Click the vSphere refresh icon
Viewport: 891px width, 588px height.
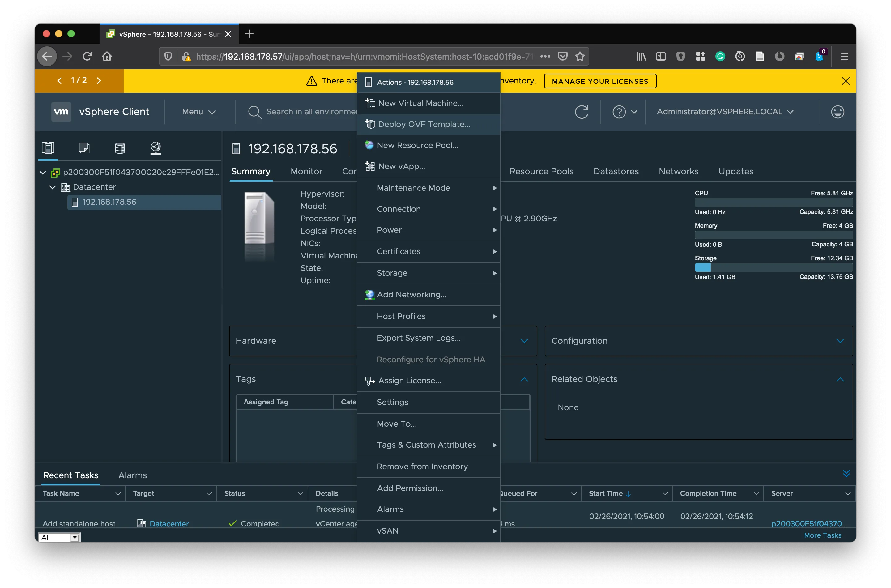pyautogui.click(x=581, y=112)
